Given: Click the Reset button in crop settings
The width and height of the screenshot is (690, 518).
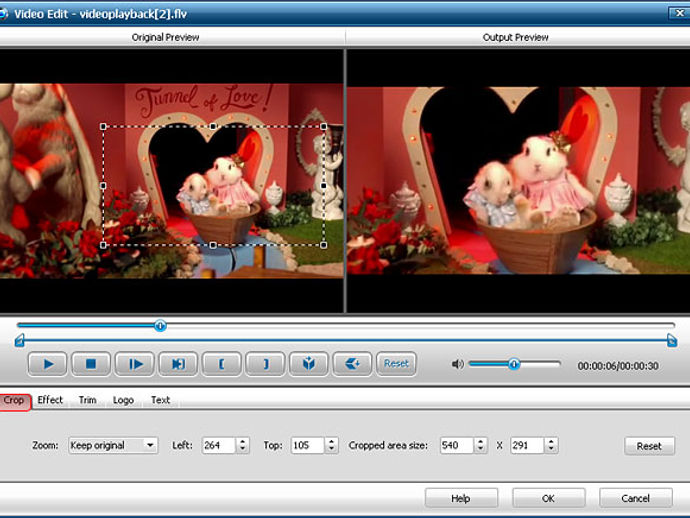Looking at the screenshot, I should click(x=649, y=446).
